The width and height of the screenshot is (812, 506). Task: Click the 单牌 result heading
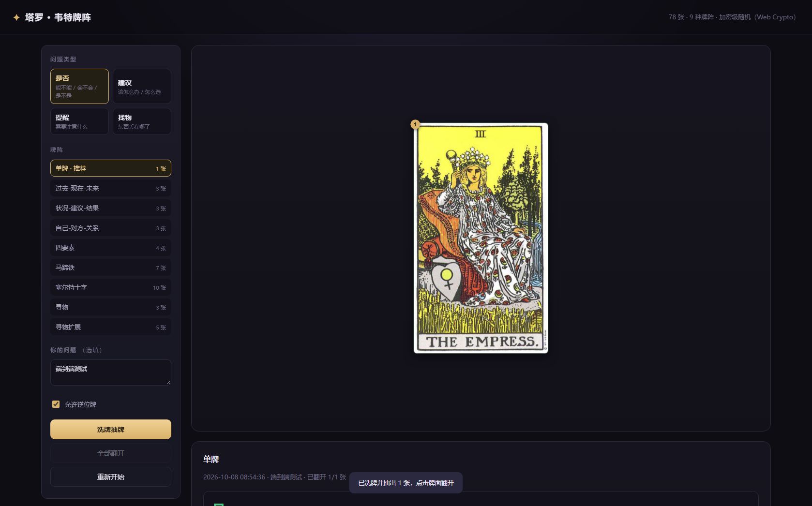211,459
